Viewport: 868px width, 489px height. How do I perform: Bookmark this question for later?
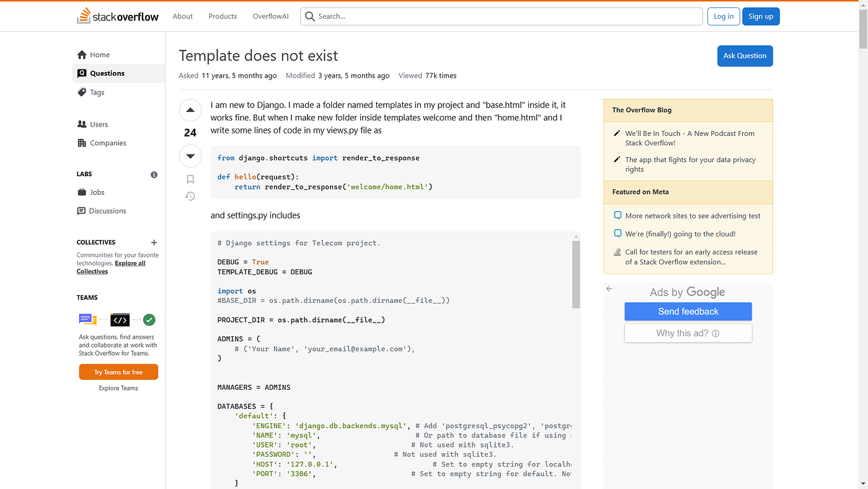point(190,179)
